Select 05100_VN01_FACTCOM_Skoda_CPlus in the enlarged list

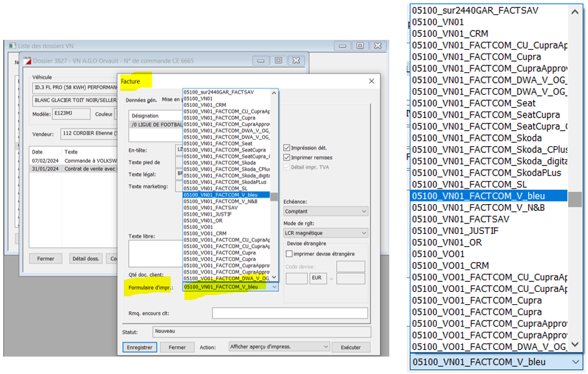tap(489, 150)
